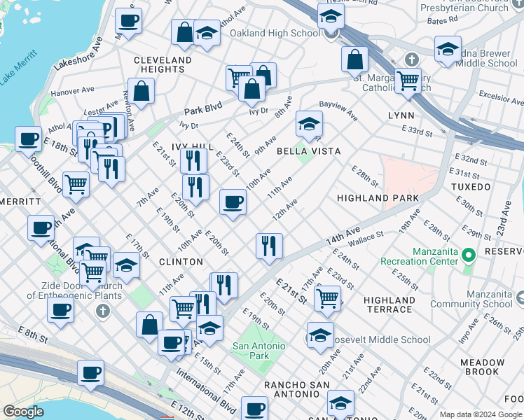Click the shopping bag marker left of St. Margaret Mary church
This screenshot has width=524, height=420.
tap(354, 61)
